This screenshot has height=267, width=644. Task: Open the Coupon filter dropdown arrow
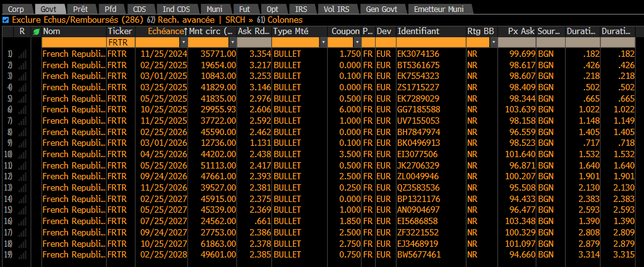click(x=357, y=42)
